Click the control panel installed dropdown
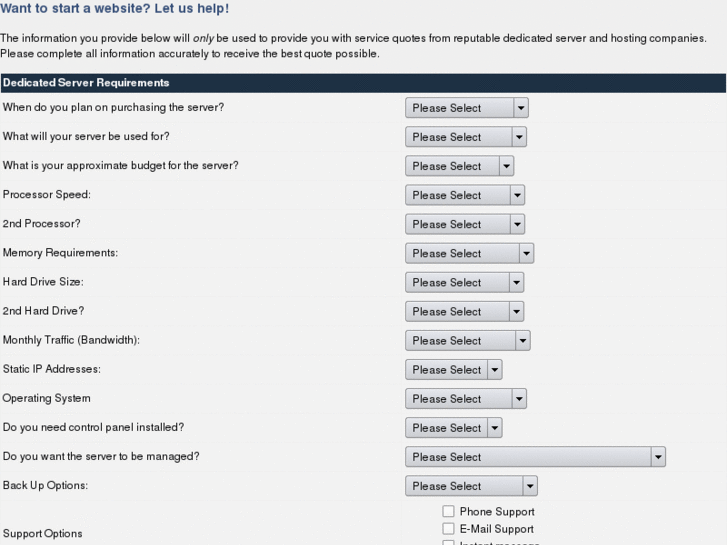Viewport: 727px width, 545px height. coord(453,427)
